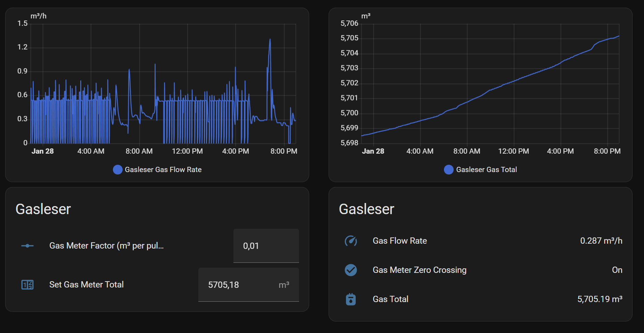Focus the Gas Meter Factor input field
The image size is (644, 333).
pos(266,246)
